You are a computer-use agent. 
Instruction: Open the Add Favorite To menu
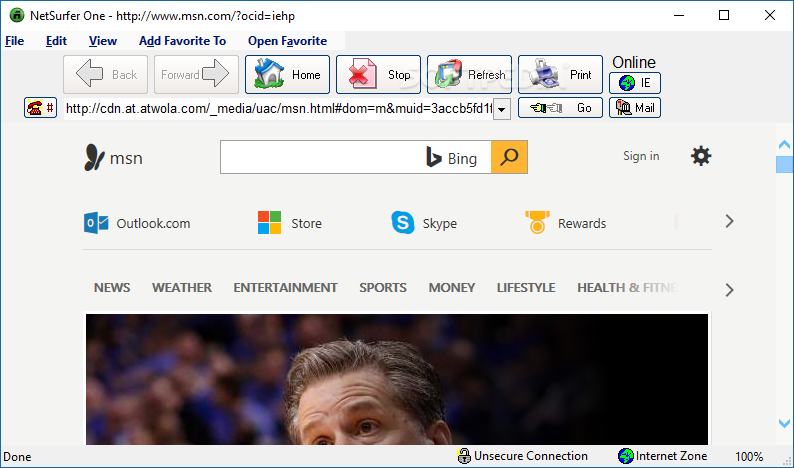182,41
